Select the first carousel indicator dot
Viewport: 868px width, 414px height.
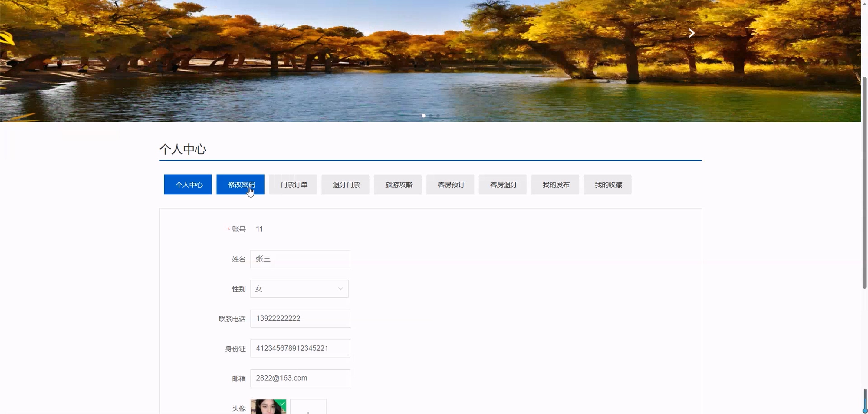pos(423,116)
